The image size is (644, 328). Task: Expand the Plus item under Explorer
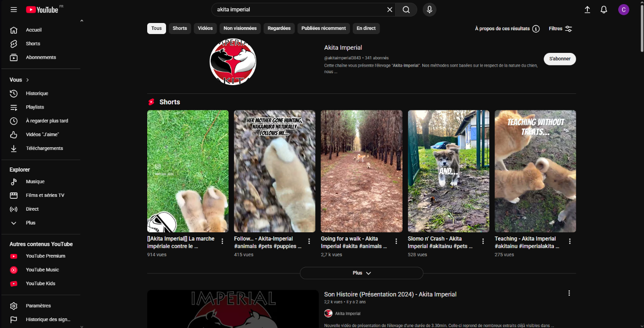[30, 223]
